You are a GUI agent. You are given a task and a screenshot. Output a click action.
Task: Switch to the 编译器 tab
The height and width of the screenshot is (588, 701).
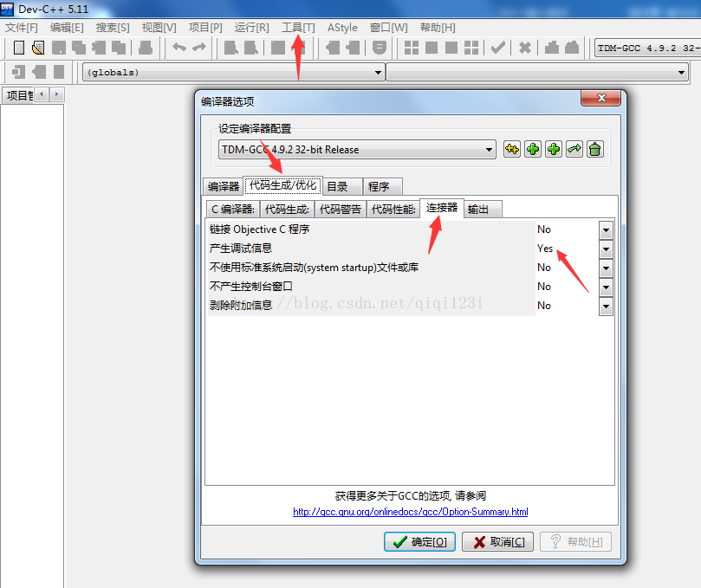(x=223, y=186)
